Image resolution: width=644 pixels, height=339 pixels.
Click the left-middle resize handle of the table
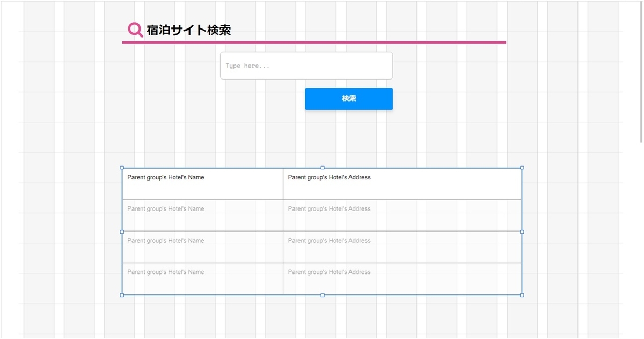pos(122,232)
